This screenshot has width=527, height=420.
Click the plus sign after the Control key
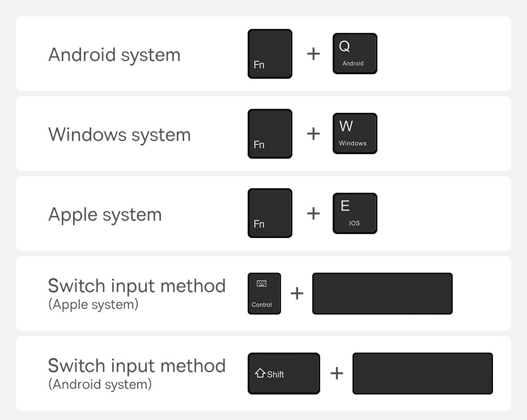(x=297, y=293)
